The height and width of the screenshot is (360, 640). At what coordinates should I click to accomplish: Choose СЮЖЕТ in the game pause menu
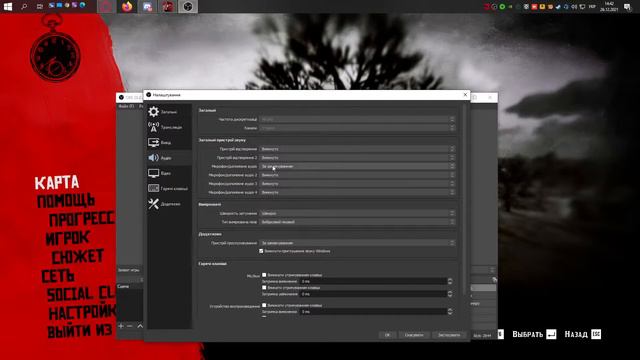coord(78,256)
